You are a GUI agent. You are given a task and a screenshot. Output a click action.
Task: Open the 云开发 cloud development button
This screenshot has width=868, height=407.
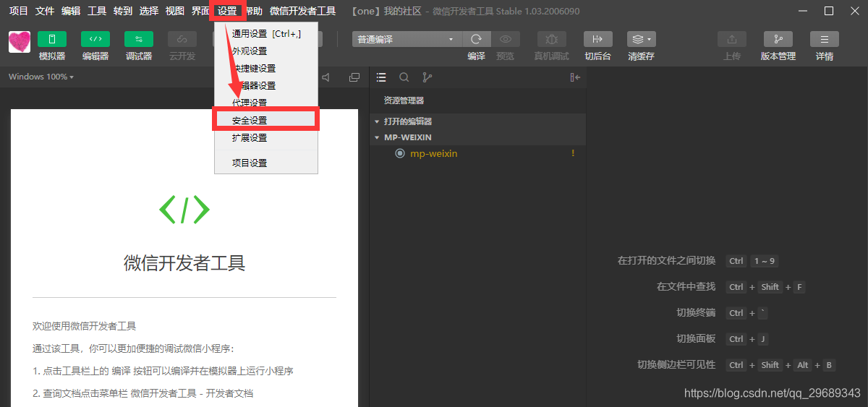(x=182, y=39)
